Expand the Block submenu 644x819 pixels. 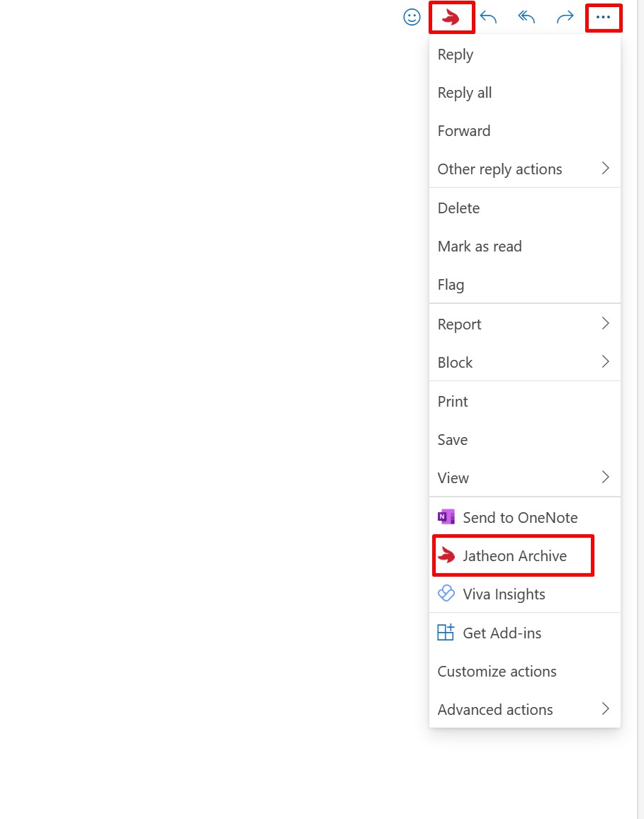[524, 362]
